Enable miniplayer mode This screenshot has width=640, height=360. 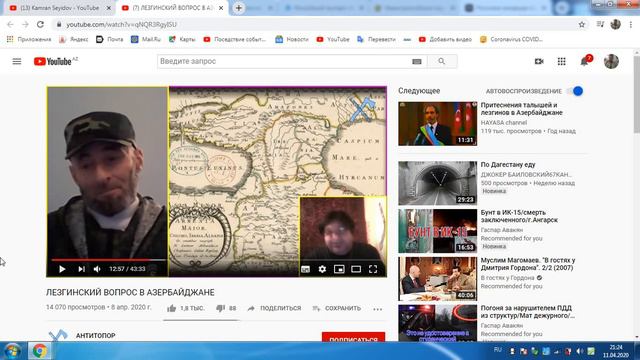coord(339,269)
